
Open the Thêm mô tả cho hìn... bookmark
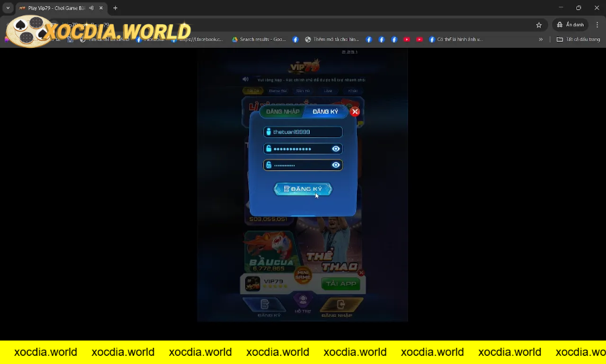tap(332, 40)
